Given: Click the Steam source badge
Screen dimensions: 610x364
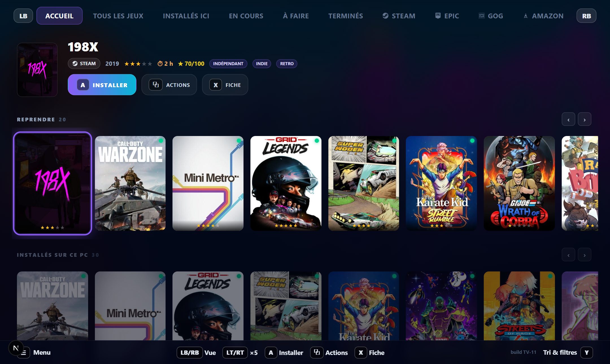Looking at the screenshot, I should point(84,63).
